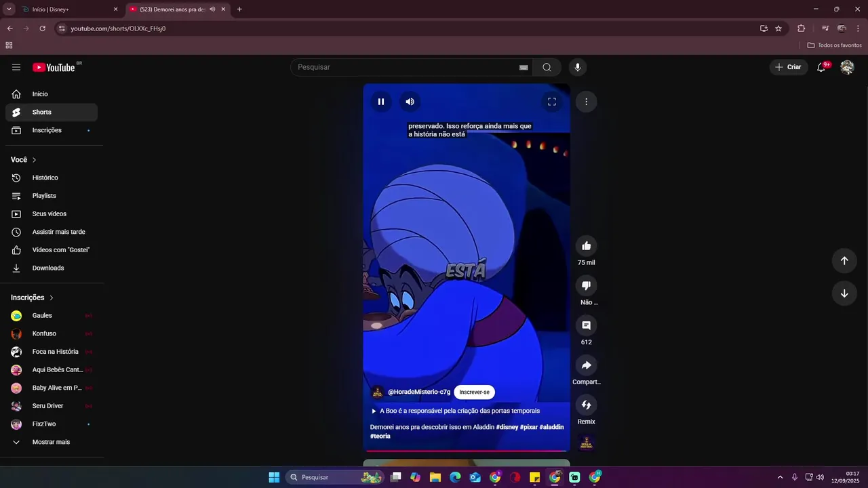
Task: Open the Gaules channel subscription
Action: pyautogui.click(x=52, y=316)
